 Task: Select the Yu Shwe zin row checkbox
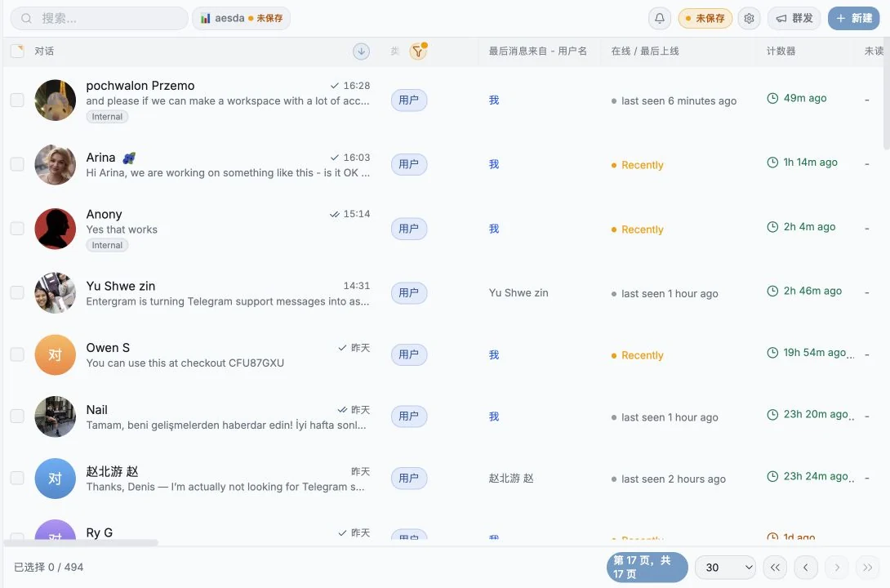[17, 293]
